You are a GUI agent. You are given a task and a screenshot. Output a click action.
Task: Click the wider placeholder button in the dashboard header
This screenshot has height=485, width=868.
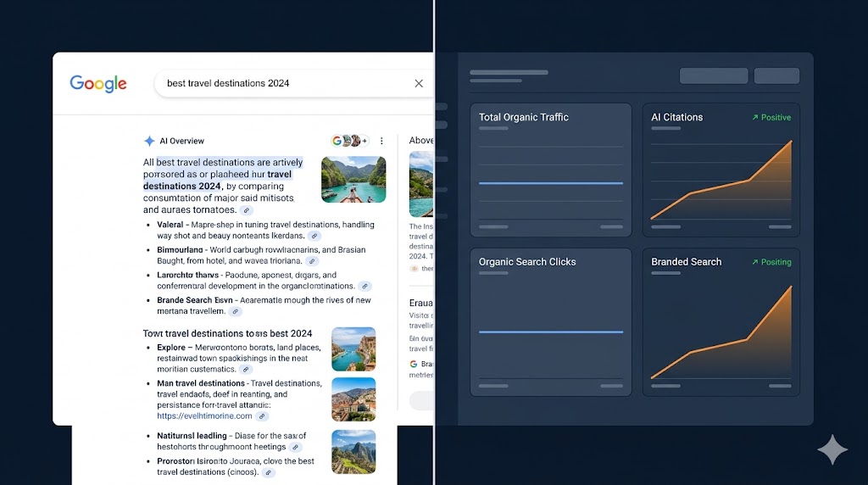click(x=714, y=75)
